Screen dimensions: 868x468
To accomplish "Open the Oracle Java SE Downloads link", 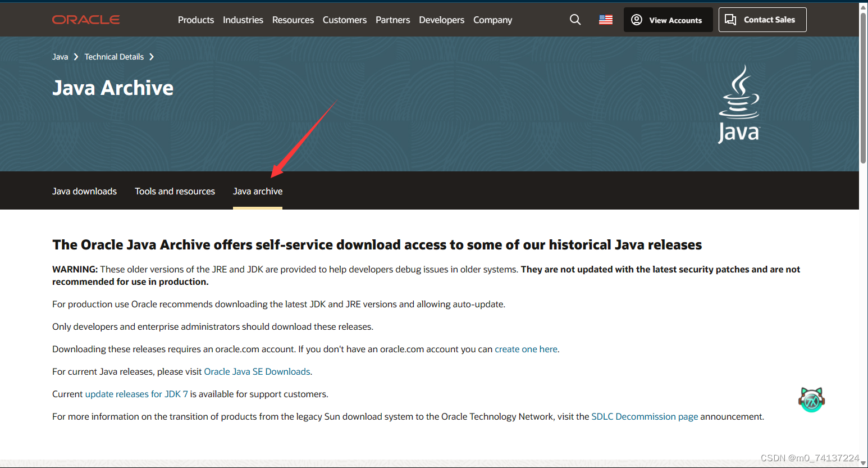I will (257, 371).
